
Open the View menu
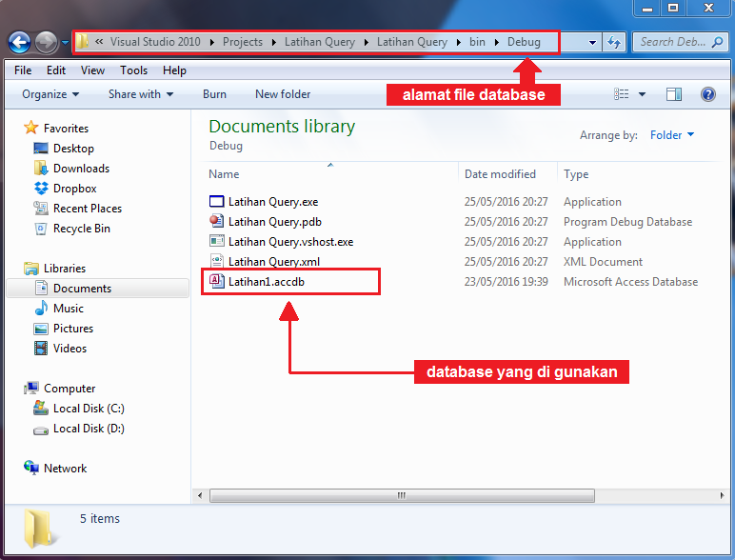point(92,70)
